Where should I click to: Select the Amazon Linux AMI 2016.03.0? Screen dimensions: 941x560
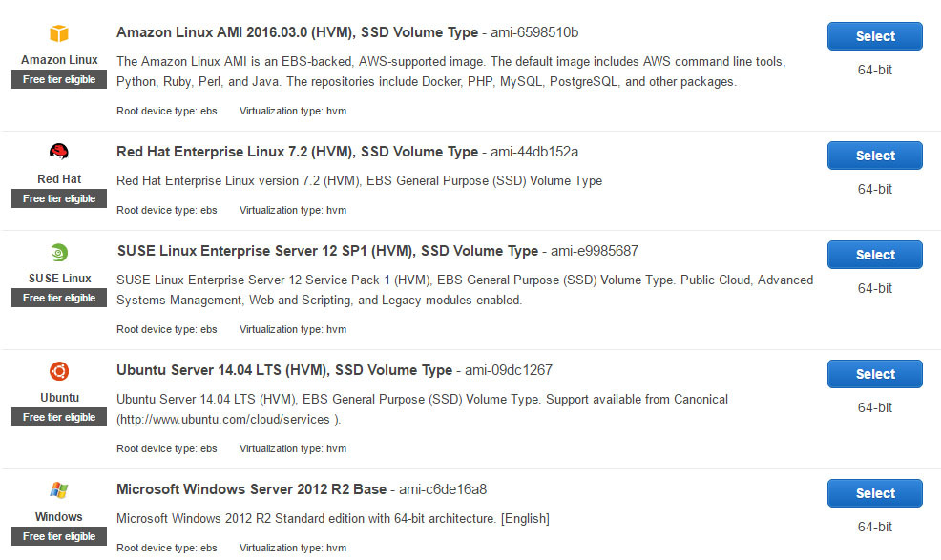(874, 36)
